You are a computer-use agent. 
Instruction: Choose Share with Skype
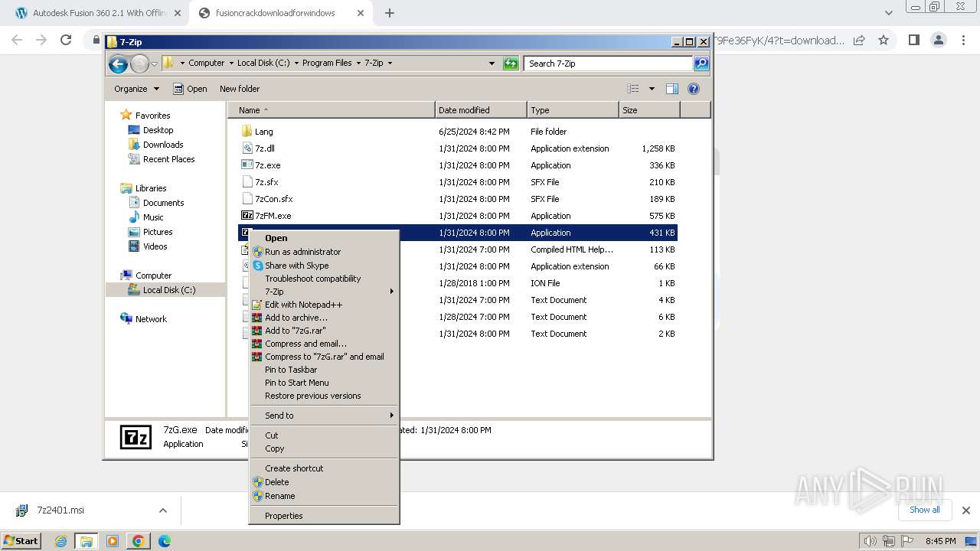coord(325,266)
